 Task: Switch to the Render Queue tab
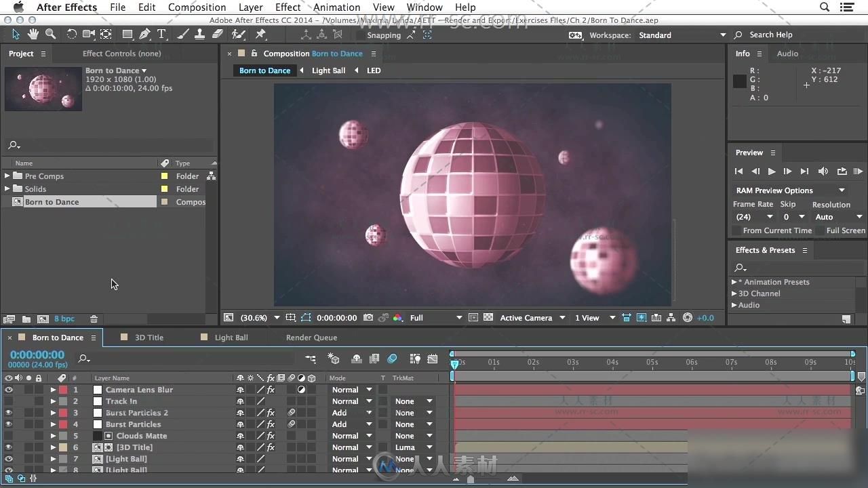(x=311, y=337)
